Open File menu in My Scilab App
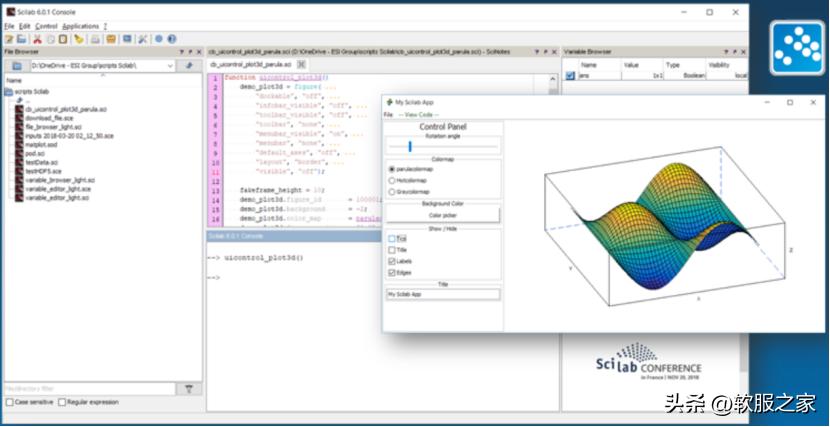 pyautogui.click(x=389, y=115)
